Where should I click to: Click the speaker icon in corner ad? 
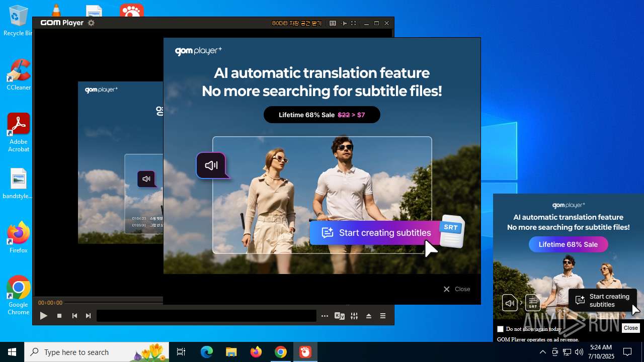coord(510,303)
